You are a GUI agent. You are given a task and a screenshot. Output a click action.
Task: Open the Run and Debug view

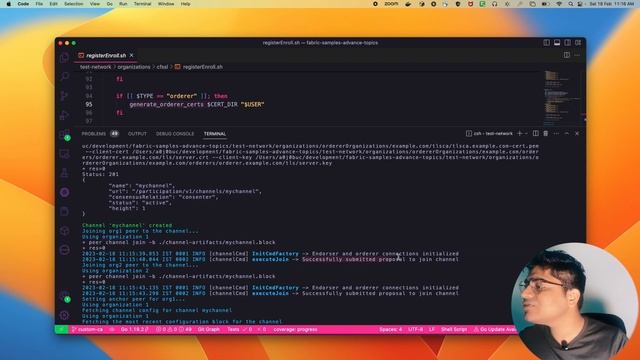[64, 115]
